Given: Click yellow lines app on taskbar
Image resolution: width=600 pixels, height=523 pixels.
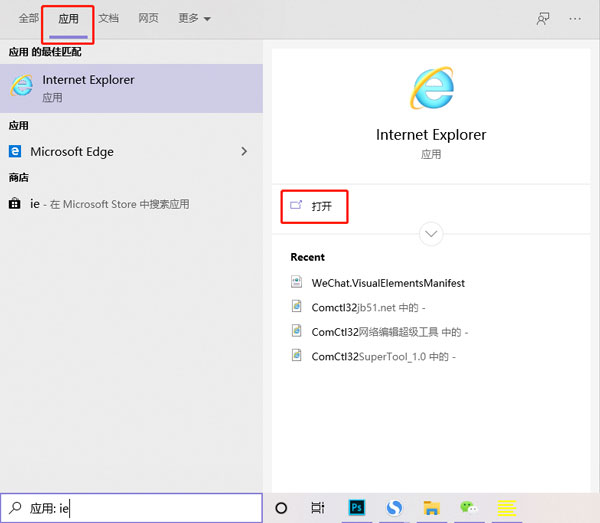Looking at the screenshot, I should [x=507, y=508].
